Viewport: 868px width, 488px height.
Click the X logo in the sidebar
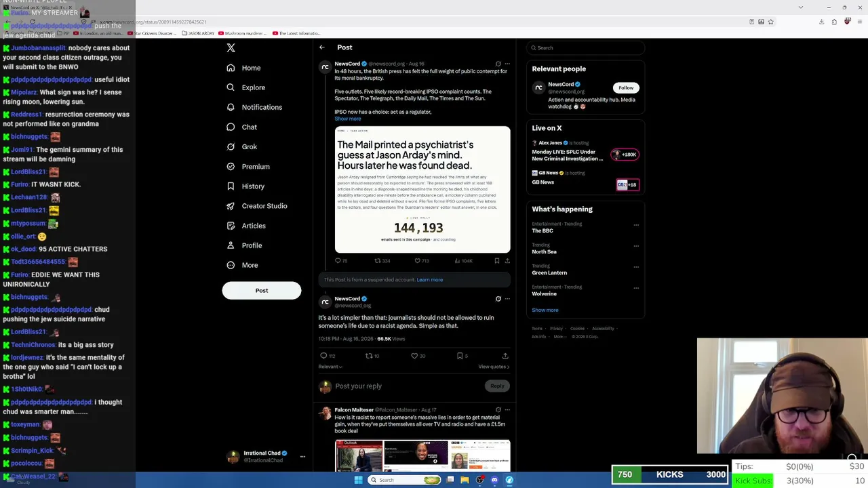[x=231, y=48]
